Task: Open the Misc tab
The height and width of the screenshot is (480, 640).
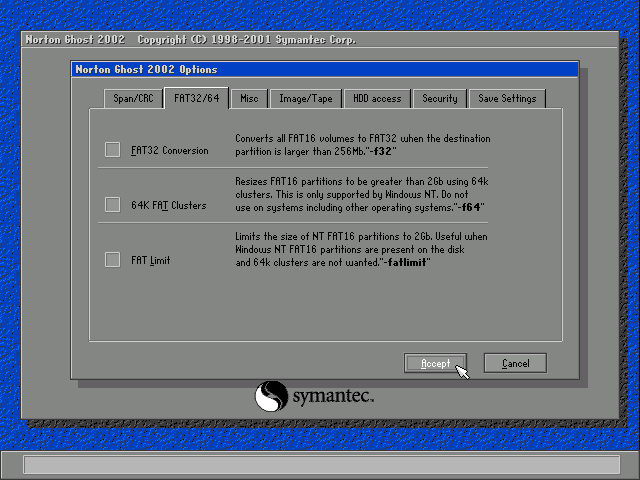Action: [249, 99]
